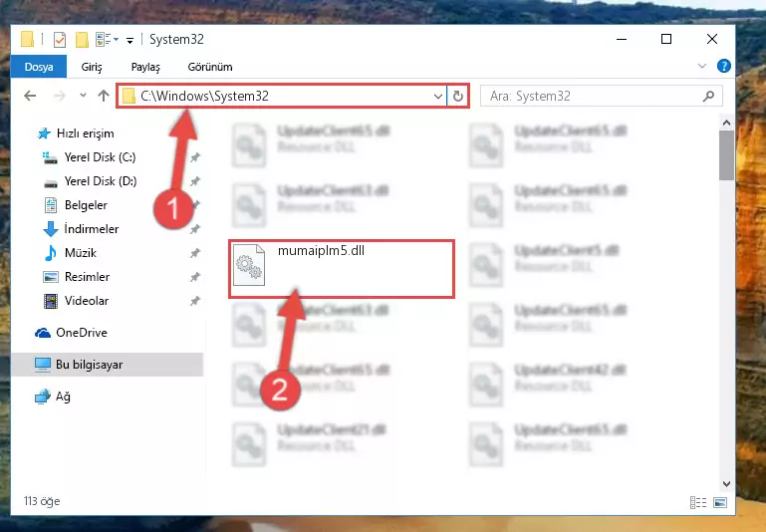Image resolution: width=766 pixels, height=532 pixels.
Task: Click the Ara: System32 search box
Action: 602,97
